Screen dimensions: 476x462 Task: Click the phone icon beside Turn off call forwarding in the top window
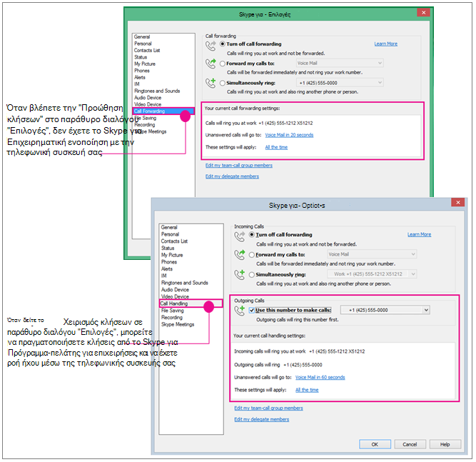click(211, 46)
